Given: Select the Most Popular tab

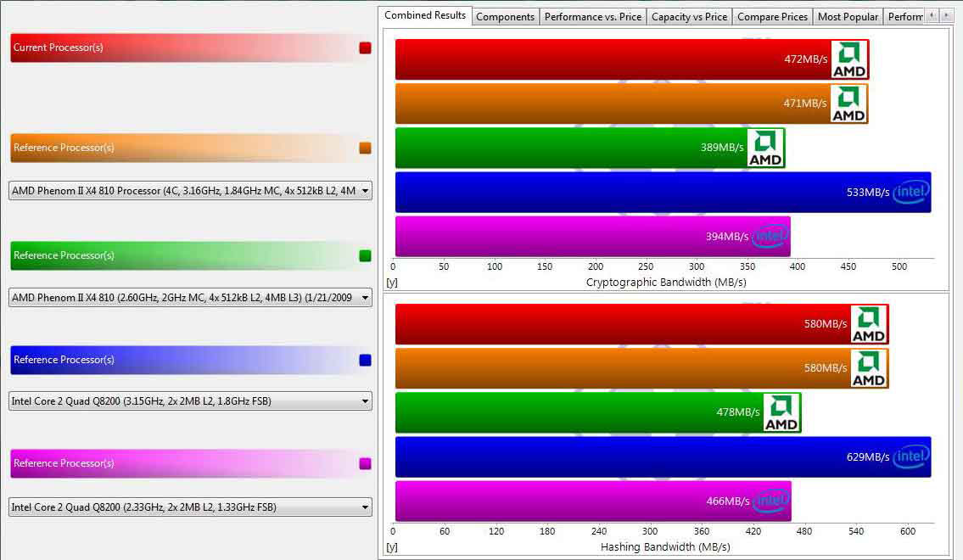Looking at the screenshot, I should pyautogui.click(x=848, y=17).
